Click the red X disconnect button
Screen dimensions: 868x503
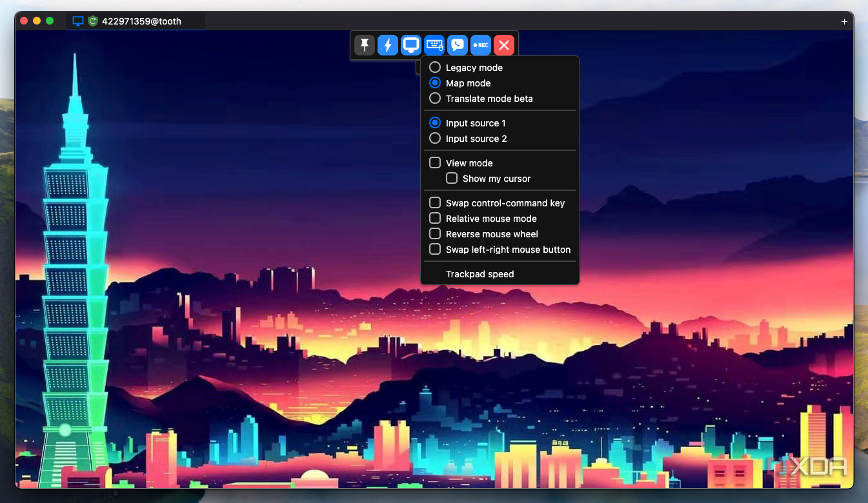[504, 45]
